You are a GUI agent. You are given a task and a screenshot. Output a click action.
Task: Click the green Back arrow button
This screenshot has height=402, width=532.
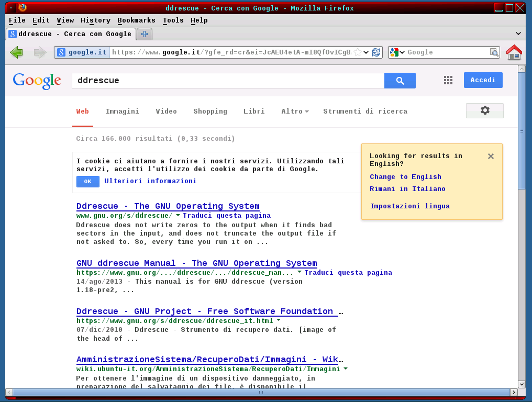16,52
